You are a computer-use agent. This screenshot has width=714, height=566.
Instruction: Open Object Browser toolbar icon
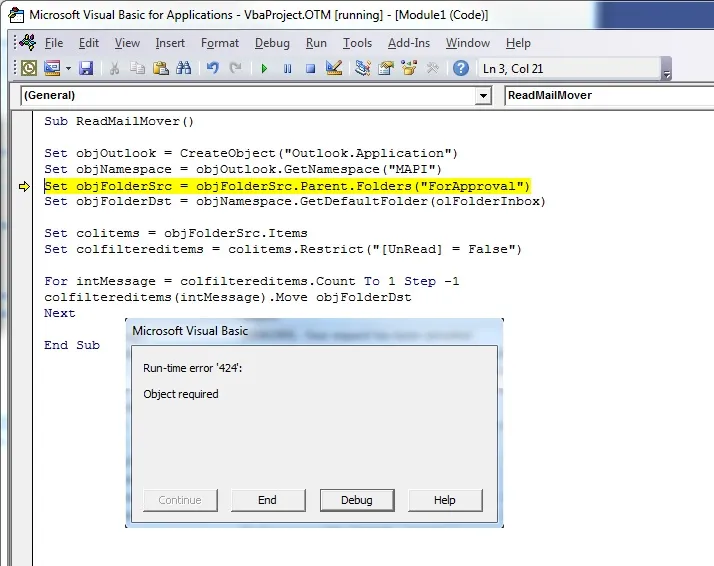409,68
